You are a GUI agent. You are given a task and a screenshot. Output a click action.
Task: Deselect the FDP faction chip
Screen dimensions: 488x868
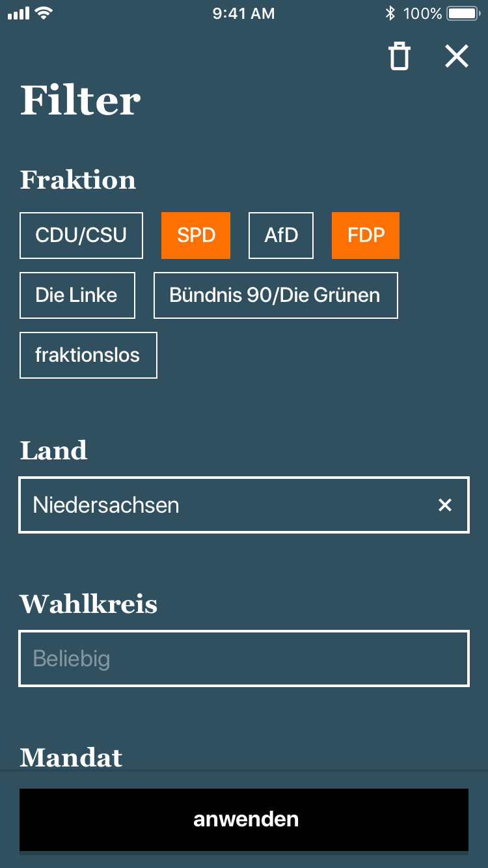coord(366,236)
